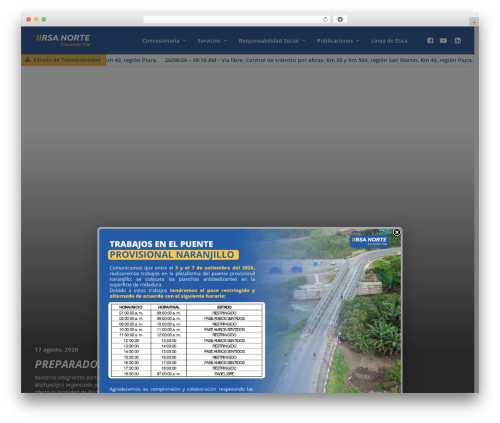This screenshot has height=423, width=500.
Task: Expand the Concesionaria dropdown menu
Action: coord(164,41)
